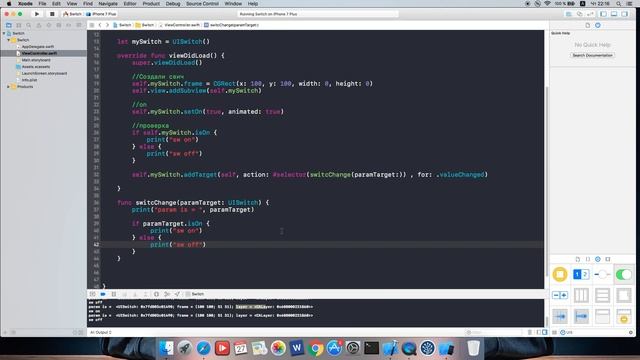
Task: Open the switcChange(paramTarget:) jump bar dropdown
Action: [x=231, y=25]
